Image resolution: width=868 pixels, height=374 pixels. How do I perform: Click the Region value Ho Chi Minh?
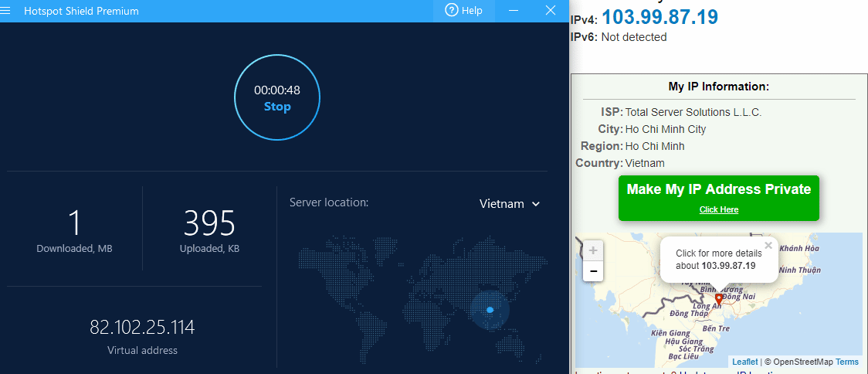coord(655,146)
